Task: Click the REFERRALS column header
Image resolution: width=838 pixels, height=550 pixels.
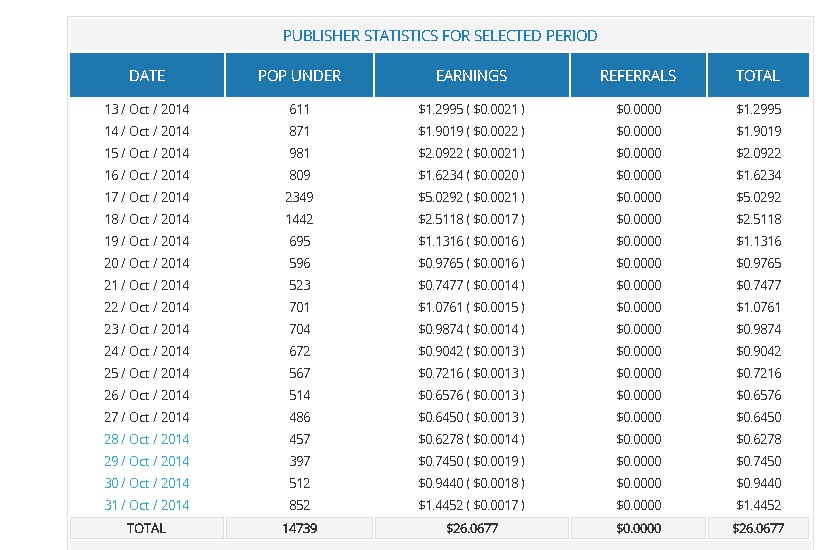Action: pos(638,76)
